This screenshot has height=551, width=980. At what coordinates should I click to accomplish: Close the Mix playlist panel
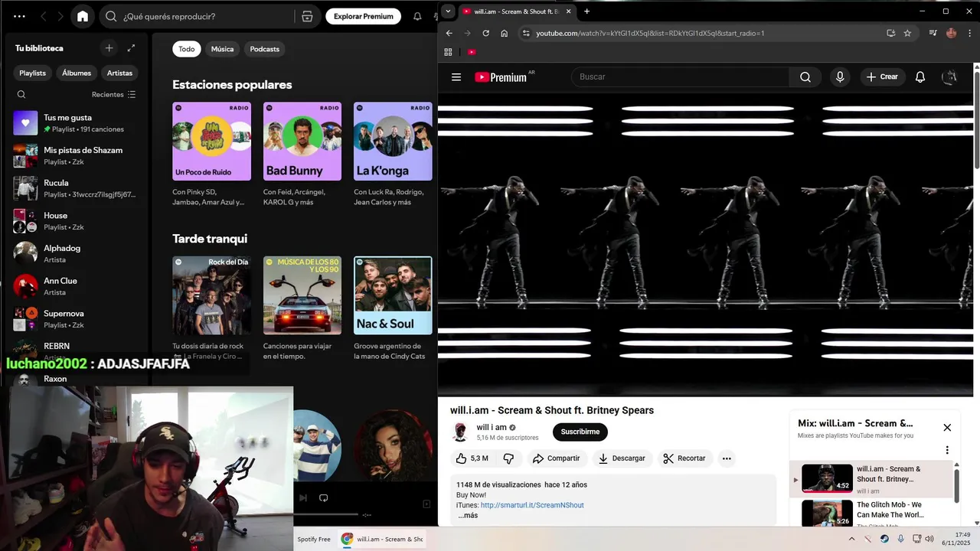coord(947,428)
